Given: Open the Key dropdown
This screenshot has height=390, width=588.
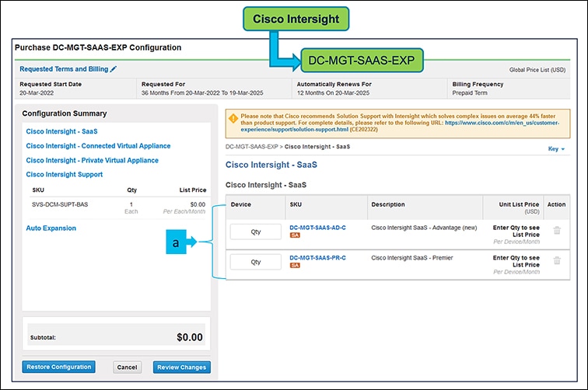Looking at the screenshot, I should coord(557,148).
